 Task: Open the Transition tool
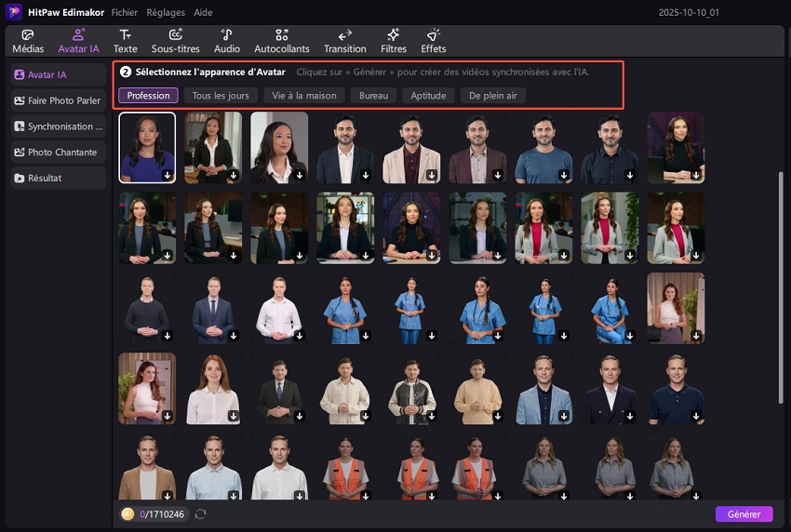point(344,40)
